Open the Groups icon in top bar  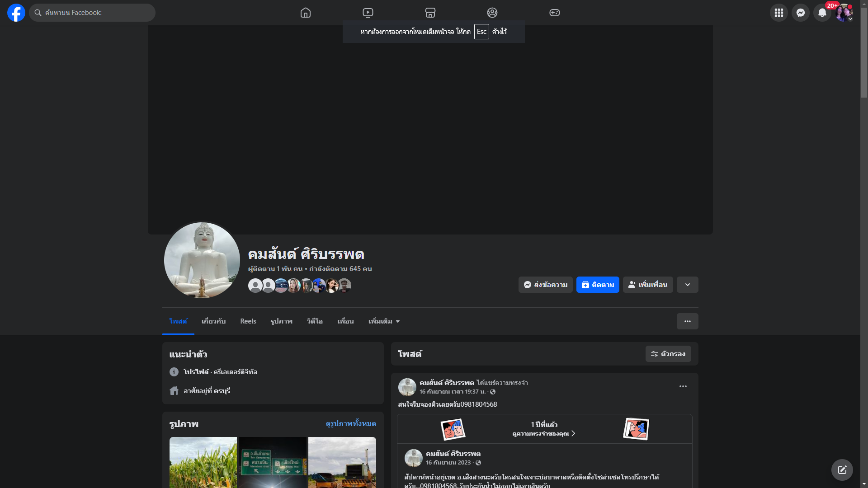coord(492,13)
